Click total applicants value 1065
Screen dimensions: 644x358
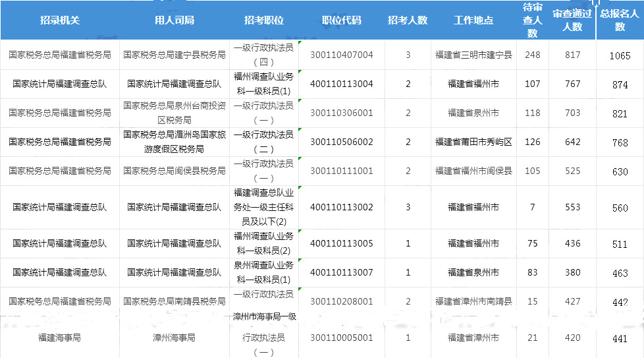[620, 56]
